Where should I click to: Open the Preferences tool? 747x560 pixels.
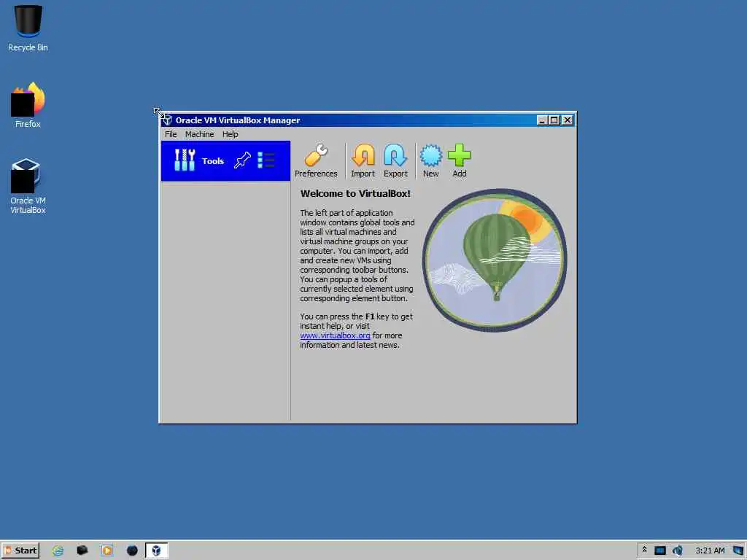[316, 161]
